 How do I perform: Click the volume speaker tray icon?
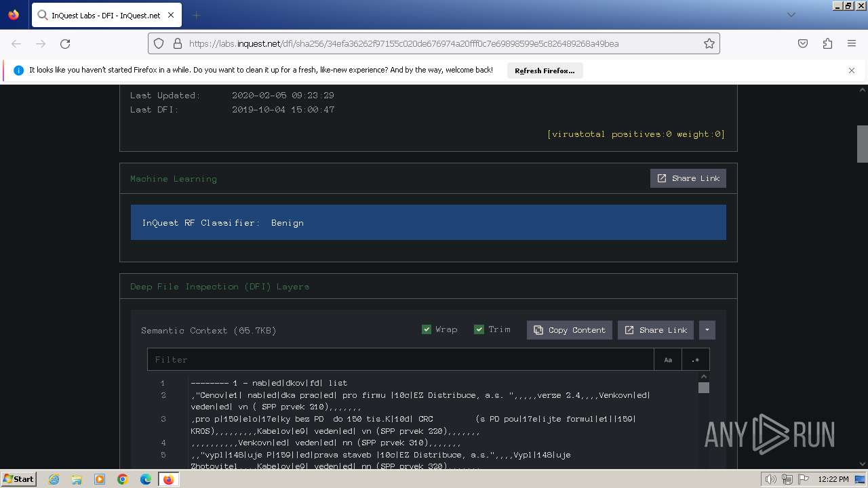(771, 479)
